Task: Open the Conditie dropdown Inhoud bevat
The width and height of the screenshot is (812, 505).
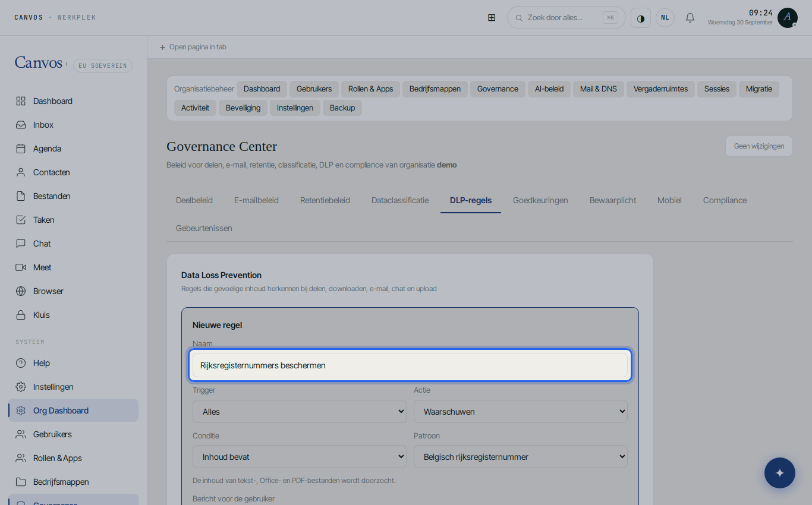Action: click(300, 457)
